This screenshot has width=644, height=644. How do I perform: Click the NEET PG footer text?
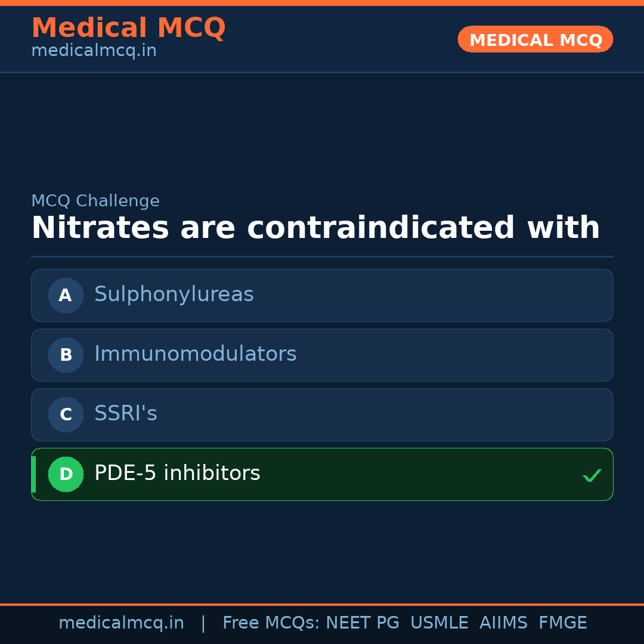[x=363, y=623]
